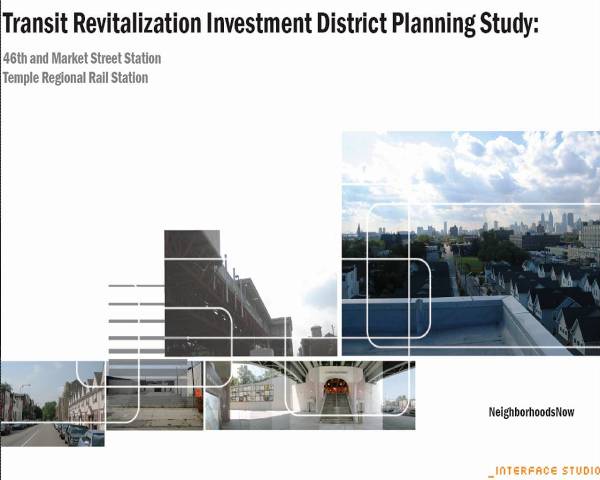Select the 'Temple Regional Rail Station' subtitle
Image resolution: width=600 pixels, height=480 pixels.
pyautogui.click(x=75, y=78)
